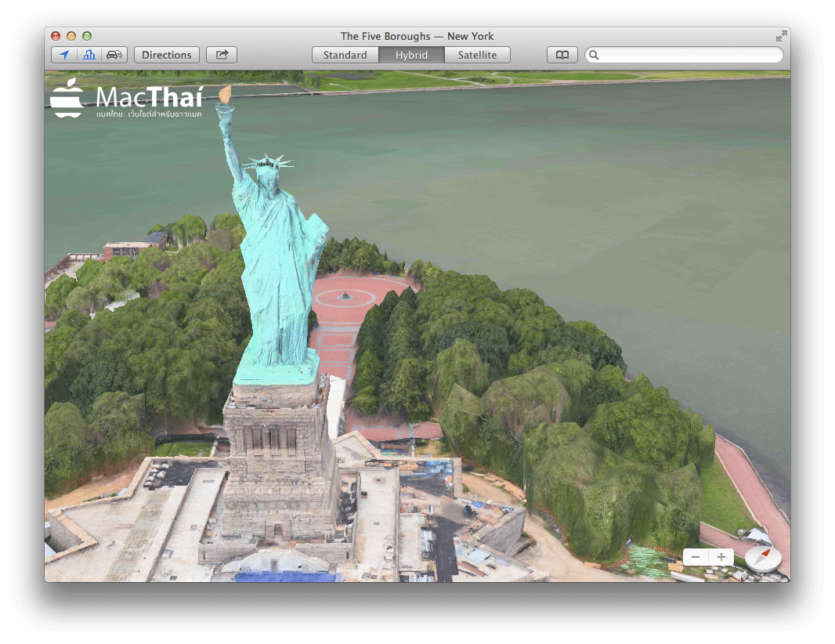
Task: Open the Directions panel
Action: [166, 55]
